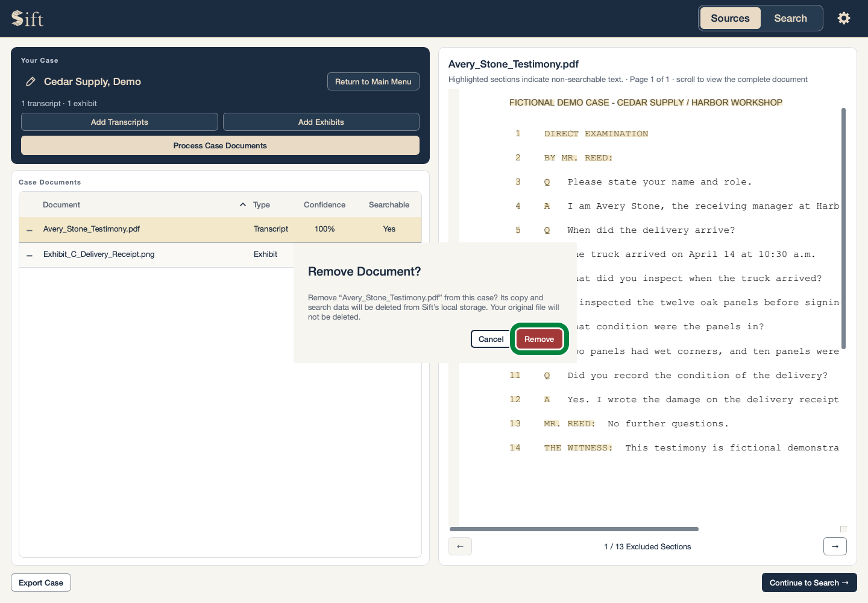Screen dimensions: 868x603
Task: Open Add Transcripts
Action: click(x=119, y=122)
